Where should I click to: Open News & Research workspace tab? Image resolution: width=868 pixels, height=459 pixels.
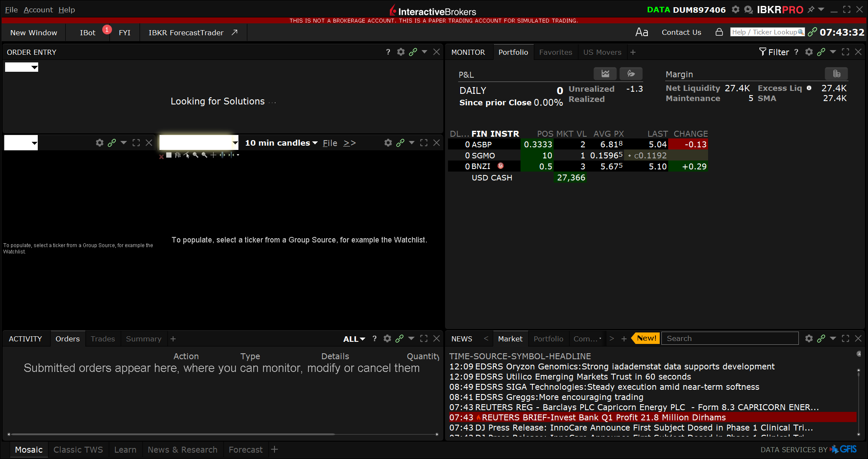182,450
